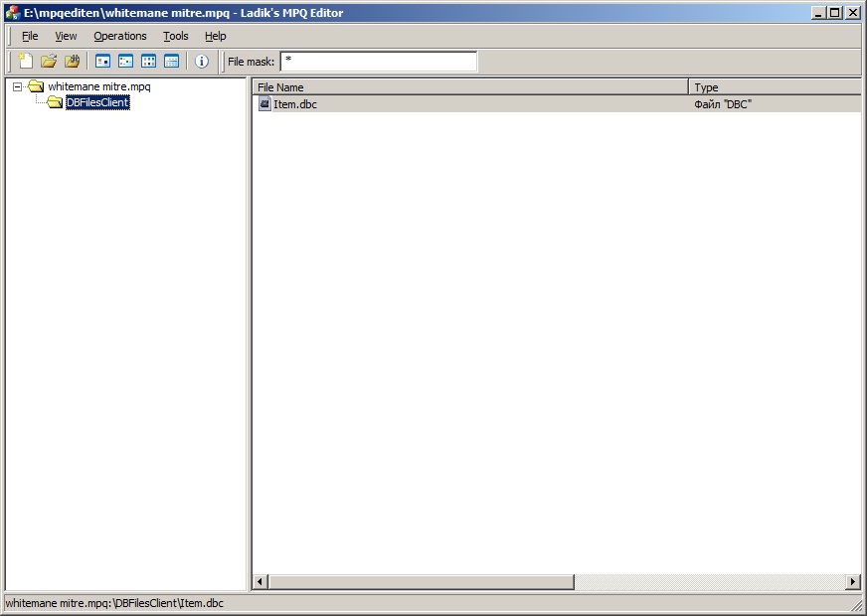Sort by the Type column header
867x616 pixels.
[x=774, y=87]
